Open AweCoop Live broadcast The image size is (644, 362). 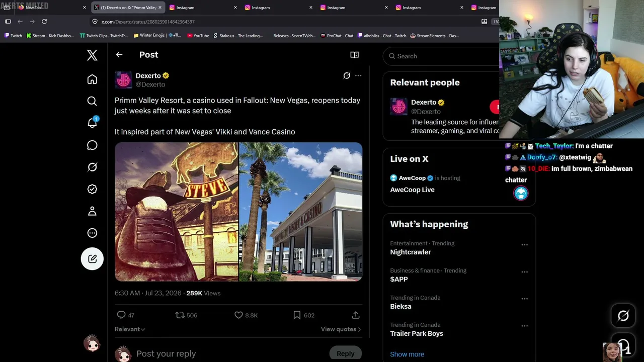tap(412, 190)
